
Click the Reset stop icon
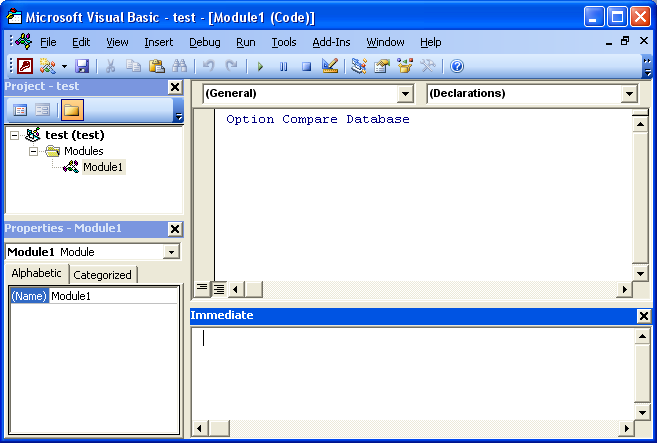(x=306, y=66)
